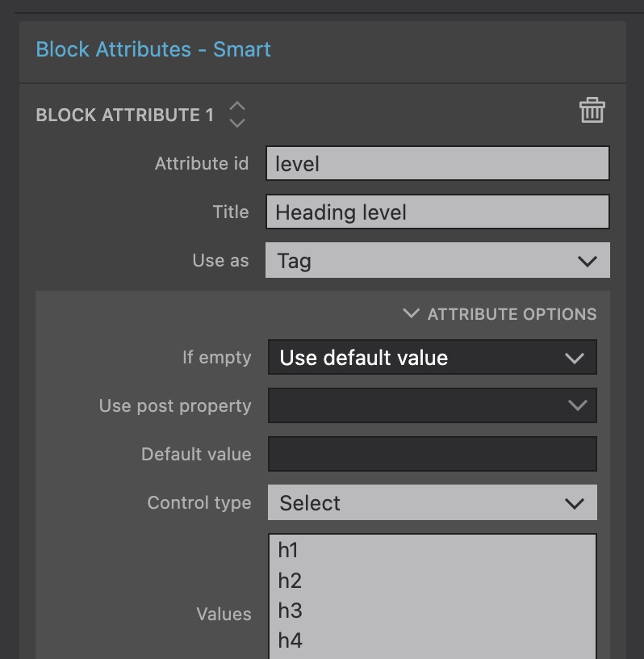Click the ATTRIBUTE OPTIONS label text

coord(512,314)
